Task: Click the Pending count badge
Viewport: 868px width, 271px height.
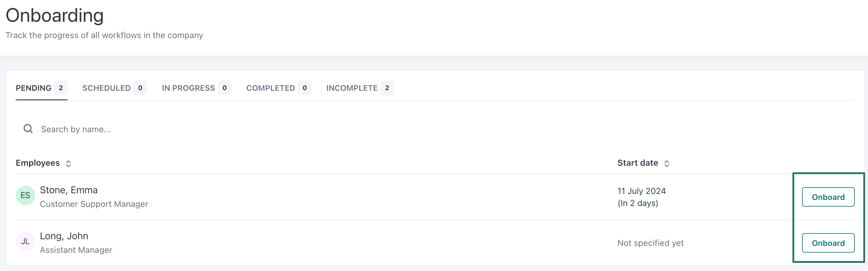Action: 61,88
